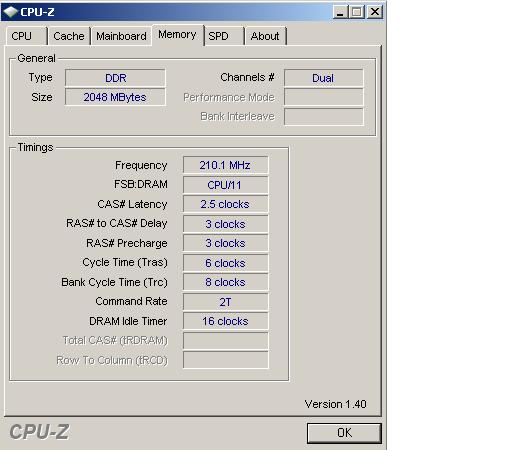Click the Memory tab
The width and height of the screenshot is (527, 450).
tap(177, 35)
